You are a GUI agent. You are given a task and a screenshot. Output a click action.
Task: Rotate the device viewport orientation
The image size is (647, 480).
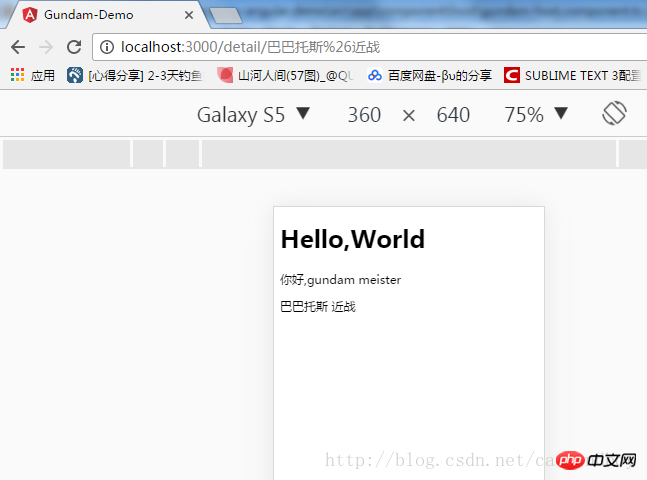(614, 114)
